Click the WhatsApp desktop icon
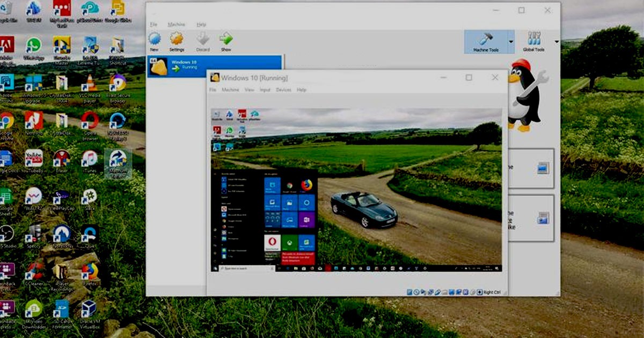This screenshot has height=338, width=644. coord(33,48)
